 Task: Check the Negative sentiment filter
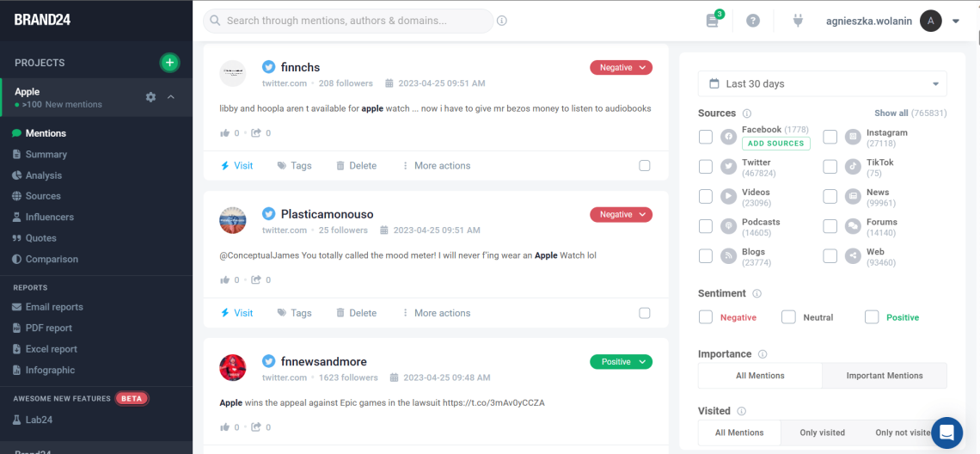706,317
